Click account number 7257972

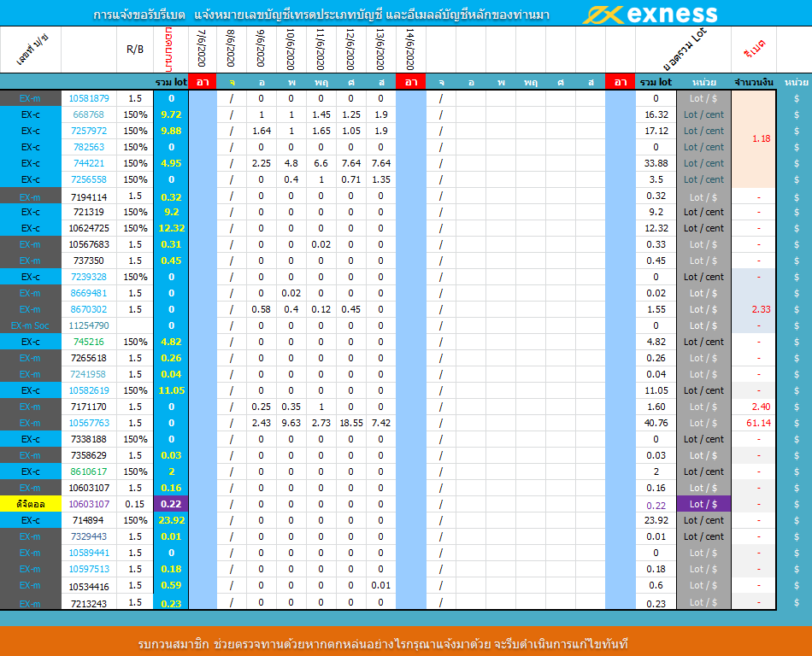point(89,131)
